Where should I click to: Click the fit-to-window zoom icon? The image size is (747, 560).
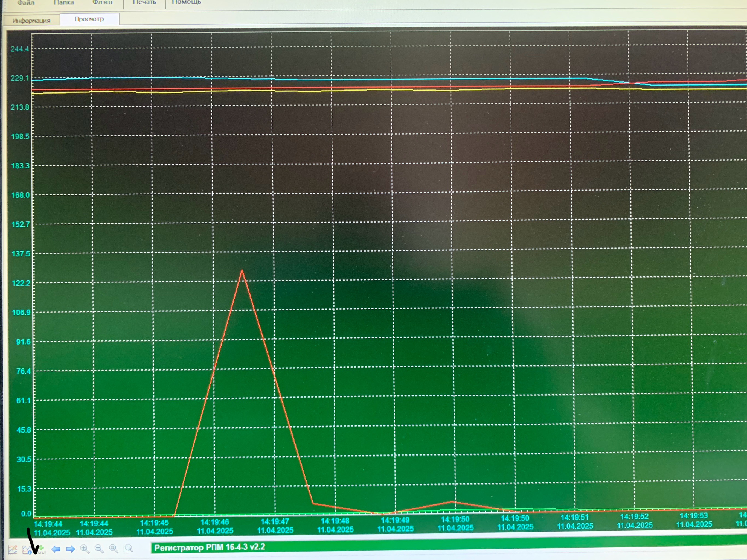pos(114,549)
